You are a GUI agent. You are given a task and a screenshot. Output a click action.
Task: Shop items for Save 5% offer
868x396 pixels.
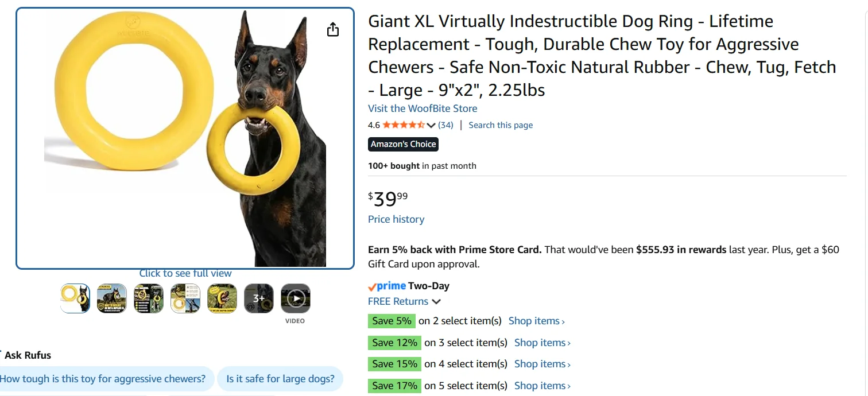pos(536,321)
